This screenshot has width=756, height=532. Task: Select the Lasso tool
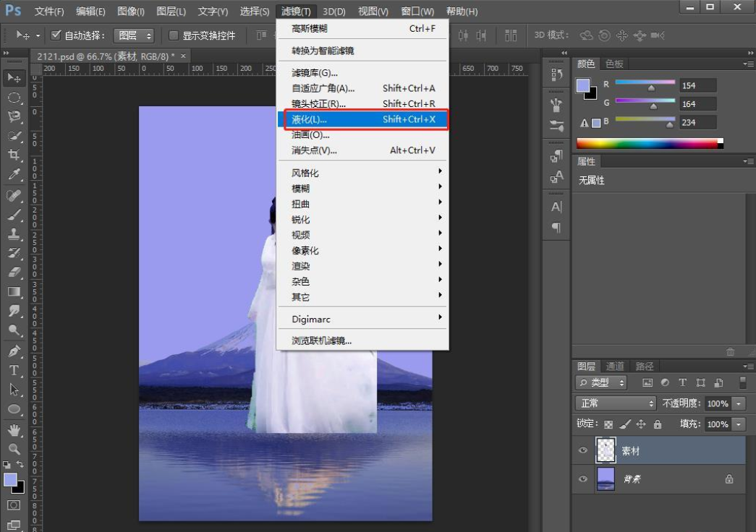click(x=14, y=116)
